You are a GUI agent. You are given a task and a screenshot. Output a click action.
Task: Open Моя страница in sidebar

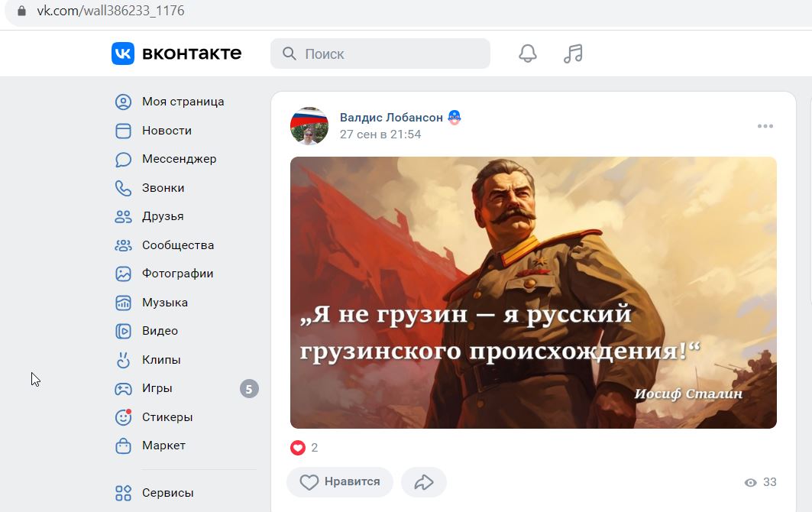[x=170, y=102]
